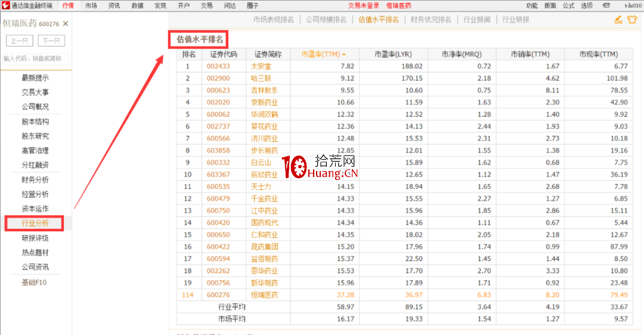Open 公司资讯 in the sidebar

click(x=35, y=267)
